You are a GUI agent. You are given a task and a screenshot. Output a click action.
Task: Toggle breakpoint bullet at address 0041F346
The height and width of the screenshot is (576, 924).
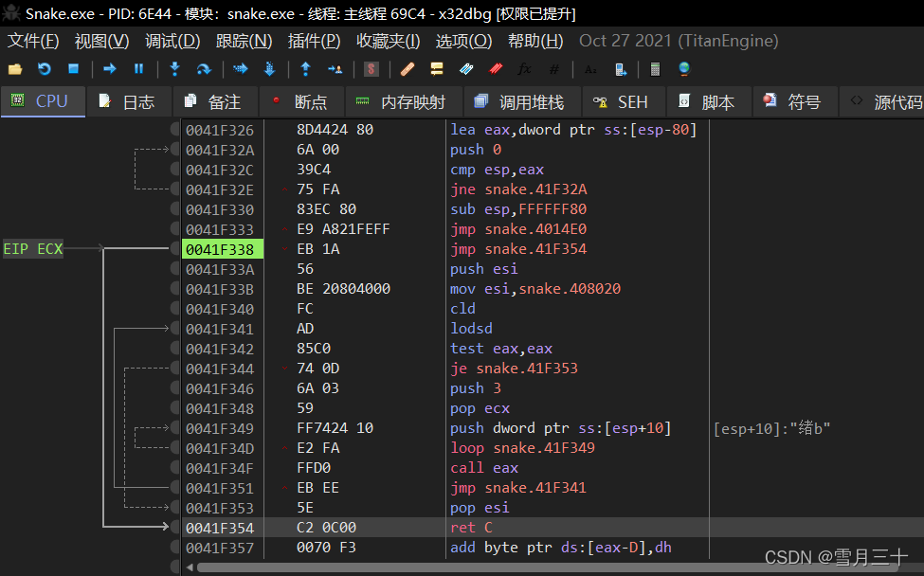(x=175, y=388)
